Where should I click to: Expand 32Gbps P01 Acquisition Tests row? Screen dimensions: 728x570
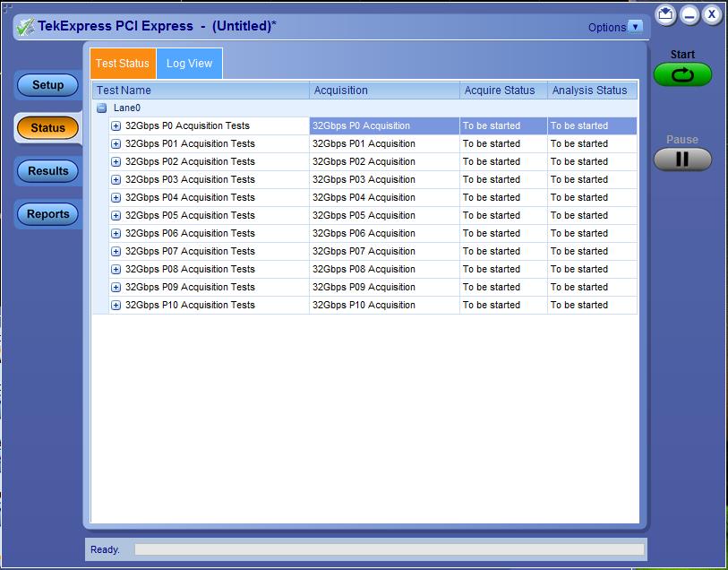(x=116, y=144)
